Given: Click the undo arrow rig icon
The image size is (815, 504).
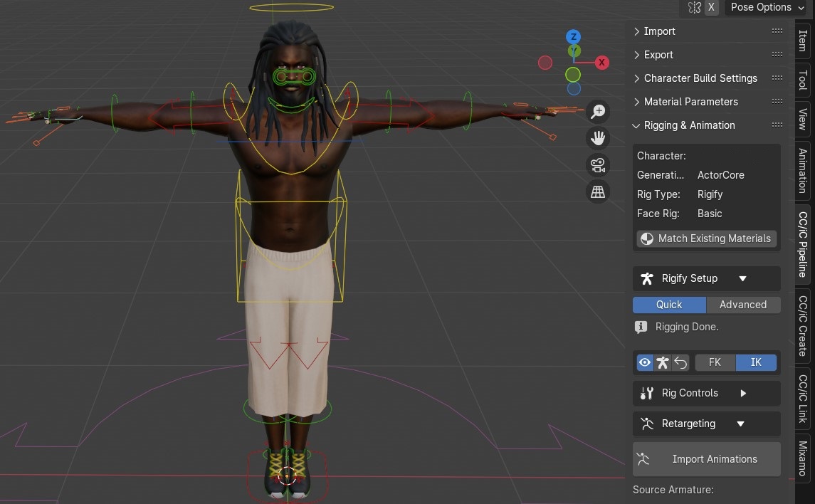Looking at the screenshot, I should (x=680, y=362).
